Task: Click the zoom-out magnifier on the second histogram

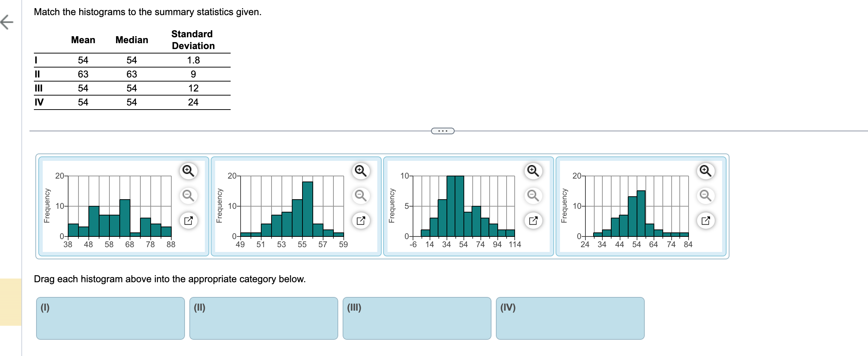Action: [x=360, y=196]
